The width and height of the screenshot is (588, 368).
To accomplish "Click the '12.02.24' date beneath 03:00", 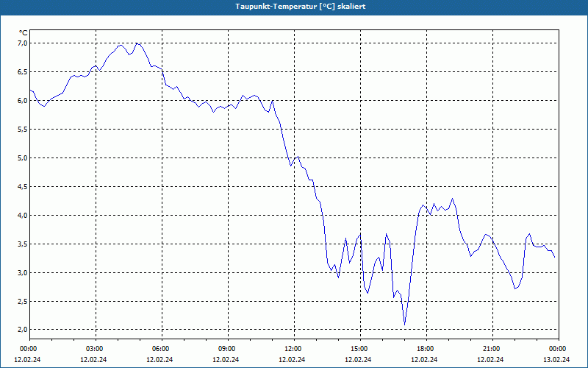I will (93, 359).
